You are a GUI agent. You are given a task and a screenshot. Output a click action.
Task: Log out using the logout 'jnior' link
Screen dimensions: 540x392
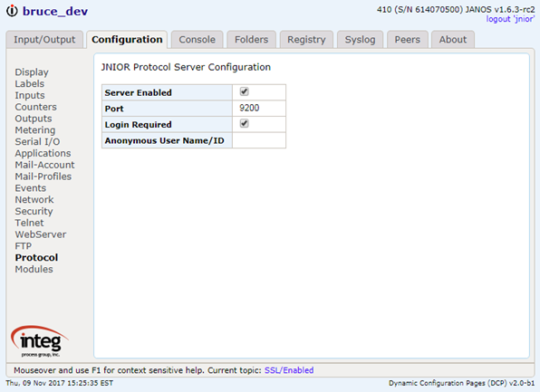[510, 19]
